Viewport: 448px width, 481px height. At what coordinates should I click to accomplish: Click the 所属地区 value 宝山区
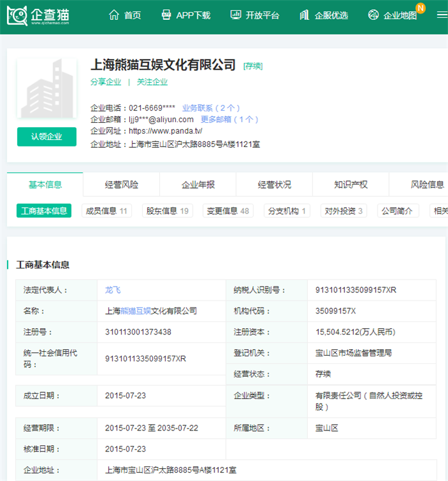click(x=327, y=428)
